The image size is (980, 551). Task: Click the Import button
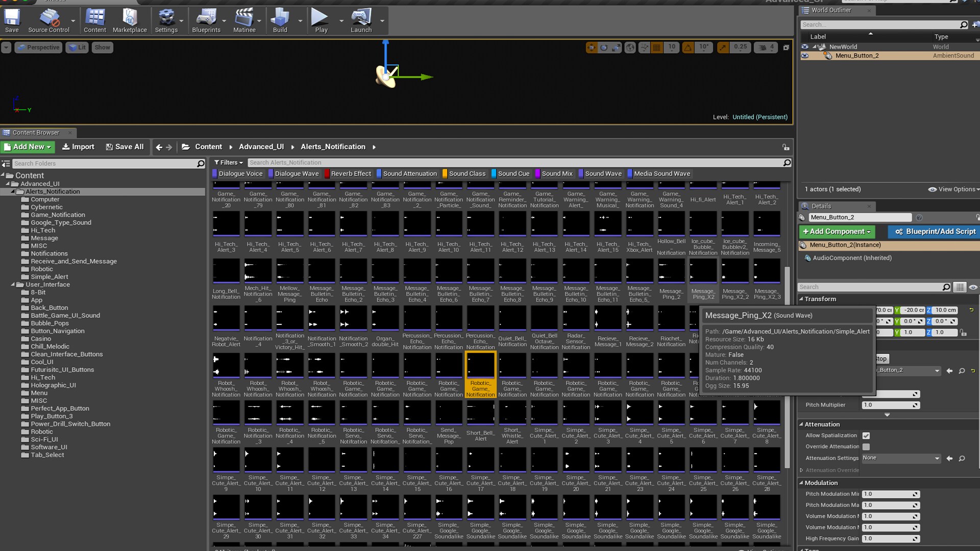(78, 147)
